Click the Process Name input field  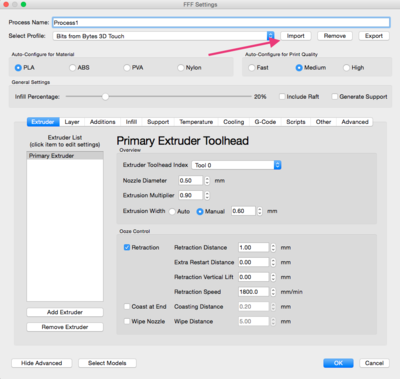[221, 23]
